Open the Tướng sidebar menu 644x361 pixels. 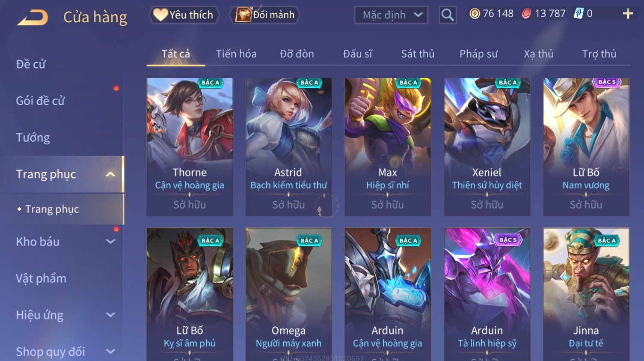coord(33,137)
